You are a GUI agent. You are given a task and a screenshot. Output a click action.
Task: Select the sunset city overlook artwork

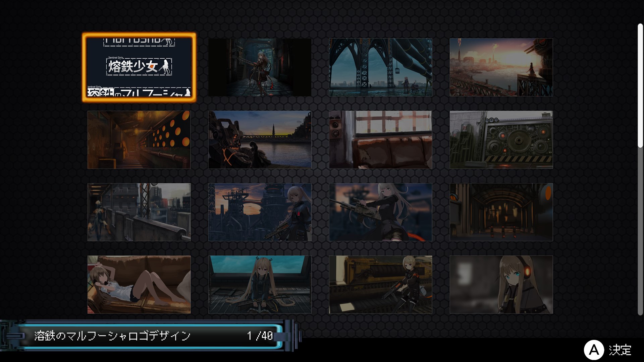[501, 67]
